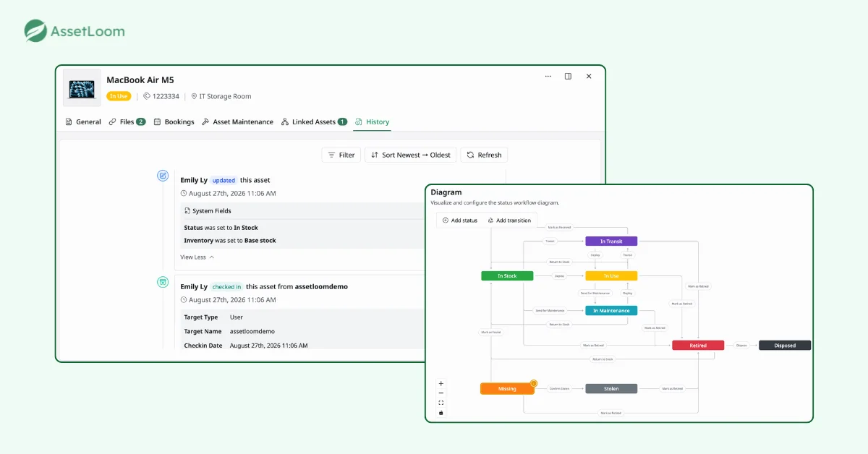This screenshot has width=868, height=454.
Task: Select the dark Disposed status node
Action: tap(785, 346)
